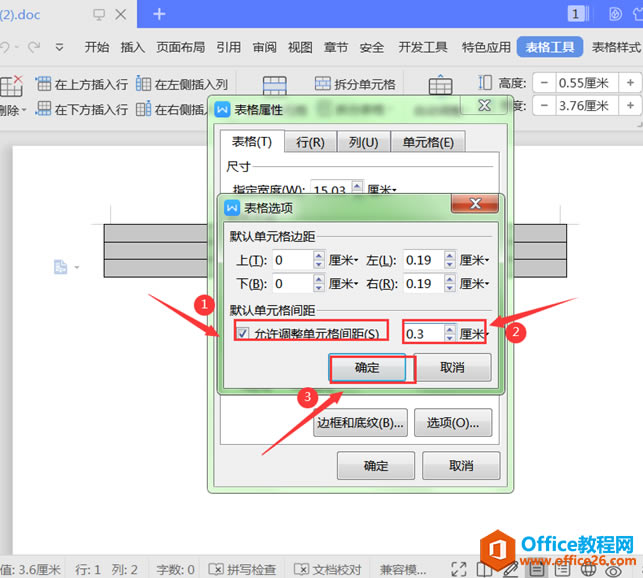
Task: Open the Chapter ribbon tab
Action: [336, 47]
